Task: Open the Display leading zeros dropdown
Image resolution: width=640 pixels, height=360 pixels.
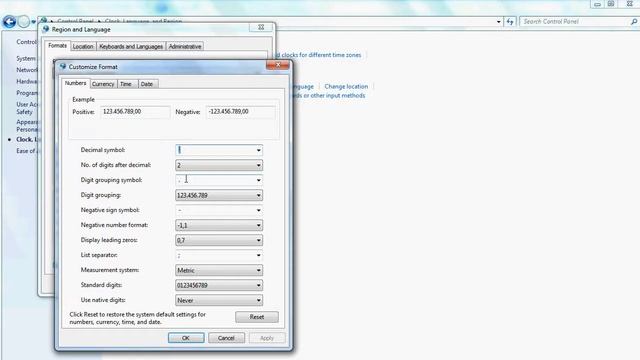Action: click(x=258, y=240)
